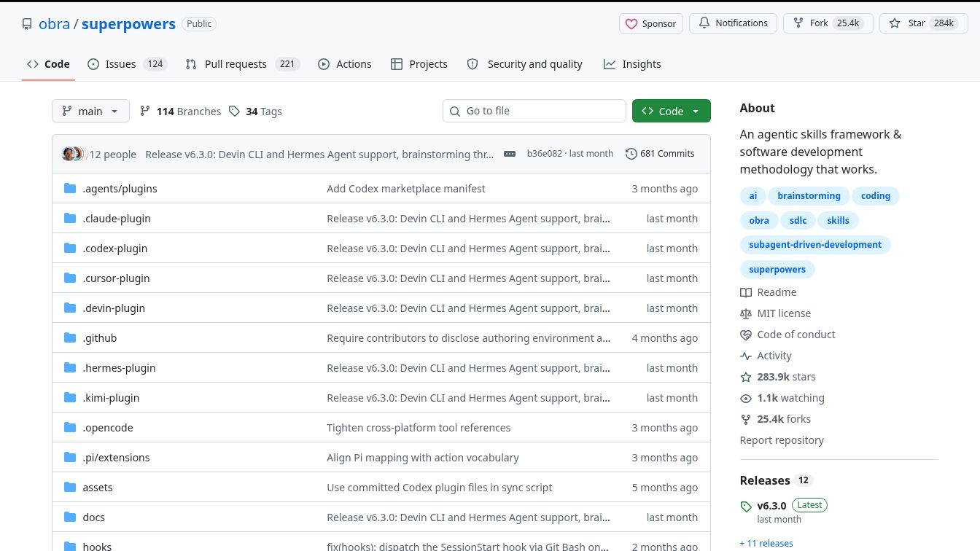Open the 681 Commits history
The height and width of the screenshot is (551, 980).
coord(660,154)
